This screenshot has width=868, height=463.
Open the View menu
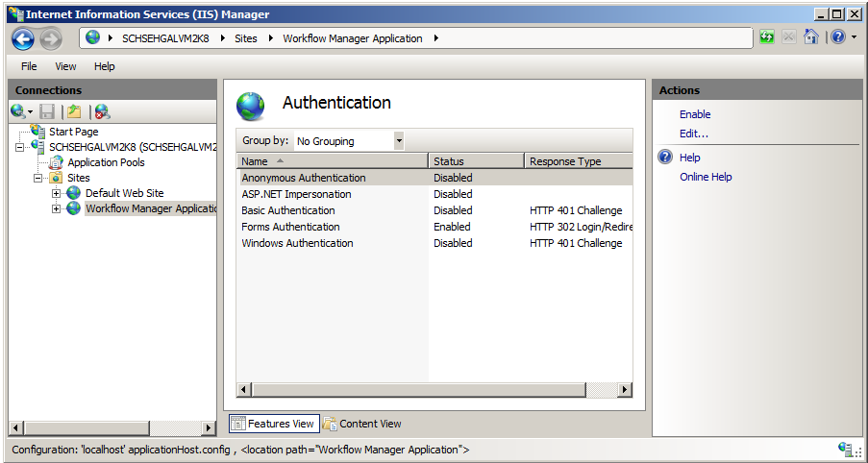pos(65,66)
